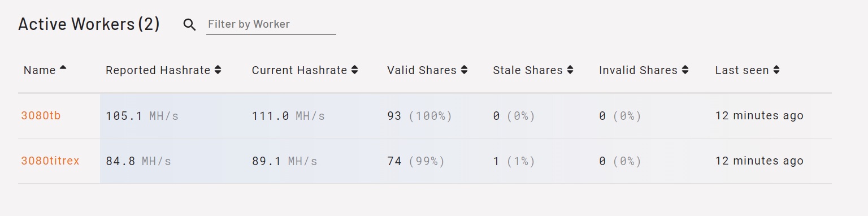868x216 pixels.
Task: Sort table by Stale Shares header
Action: [x=528, y=70]
